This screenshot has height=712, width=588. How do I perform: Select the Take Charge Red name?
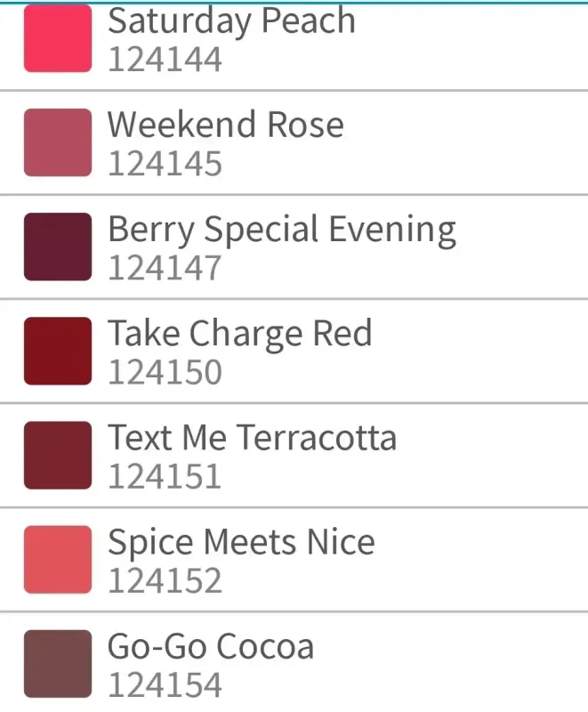[x=240, y=334]
